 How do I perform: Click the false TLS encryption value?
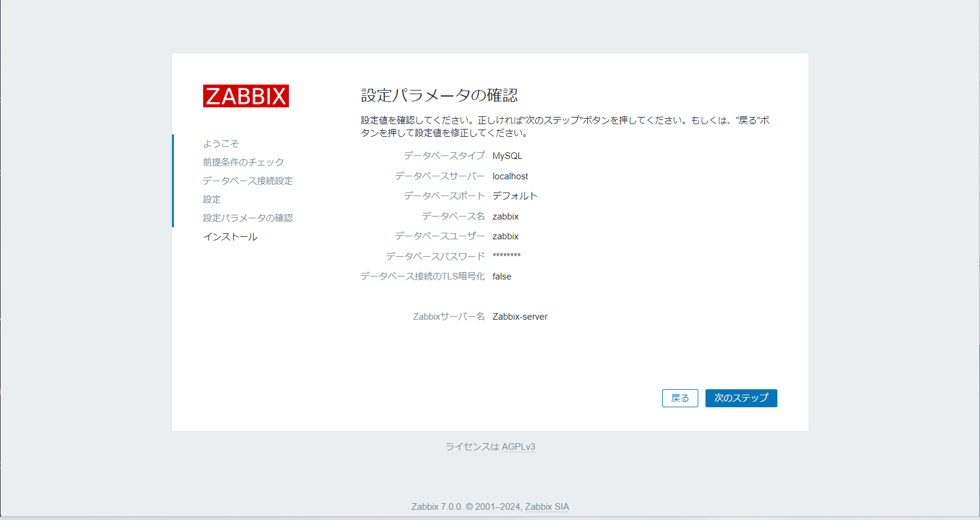coord(502,276)
